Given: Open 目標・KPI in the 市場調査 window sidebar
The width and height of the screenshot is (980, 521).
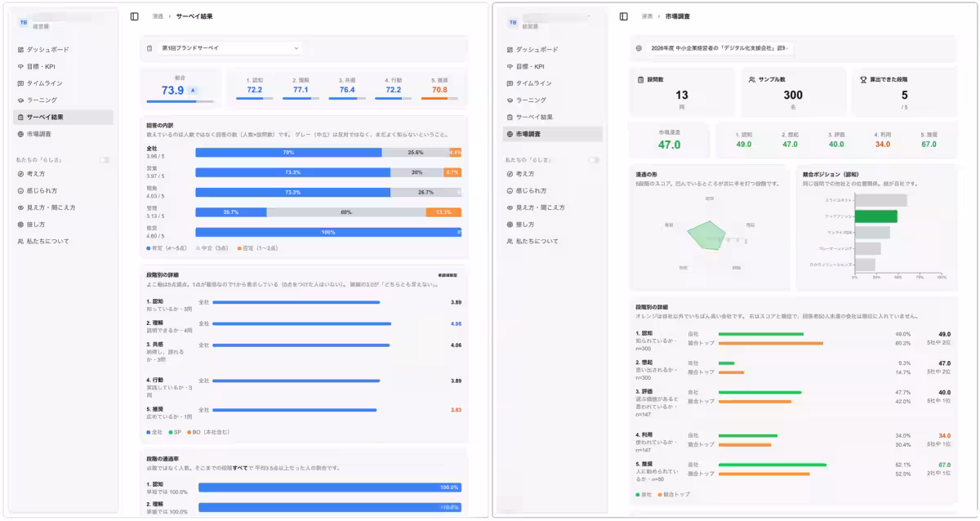Looking at the screenshot, I should point(552,66).
